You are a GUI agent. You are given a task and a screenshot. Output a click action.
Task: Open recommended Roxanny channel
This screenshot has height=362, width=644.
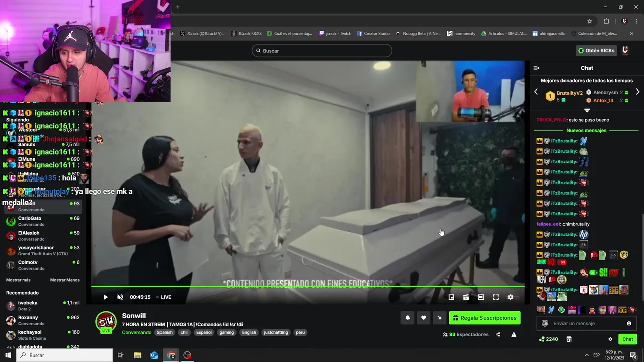(x=43, y=320)
